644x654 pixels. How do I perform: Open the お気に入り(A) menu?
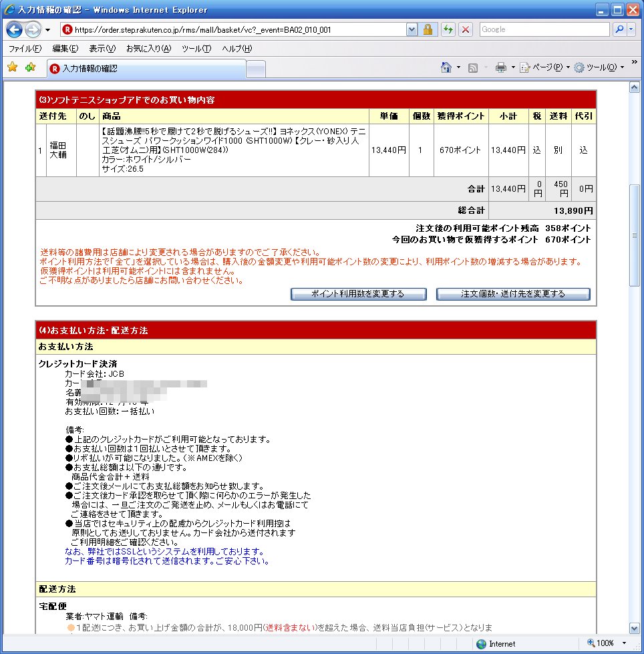(148, 48)
